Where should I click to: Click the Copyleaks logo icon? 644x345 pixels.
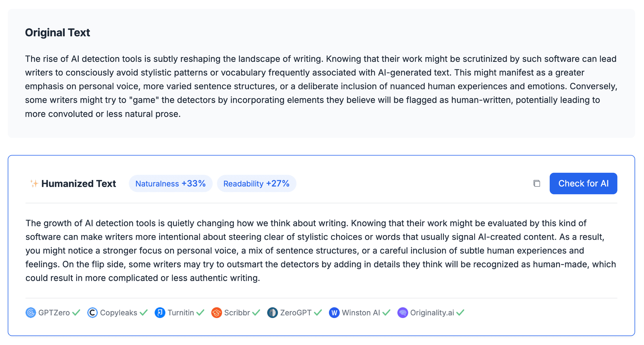pos(92,313)
